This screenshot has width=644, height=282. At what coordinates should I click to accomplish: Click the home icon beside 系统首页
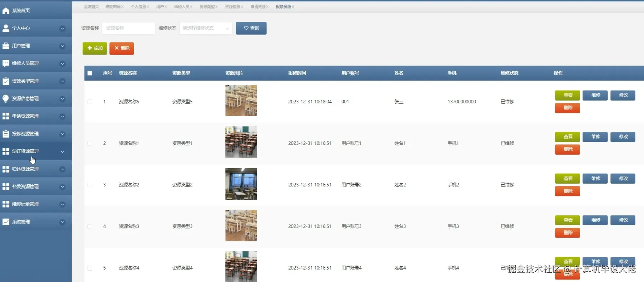point(6,11)
